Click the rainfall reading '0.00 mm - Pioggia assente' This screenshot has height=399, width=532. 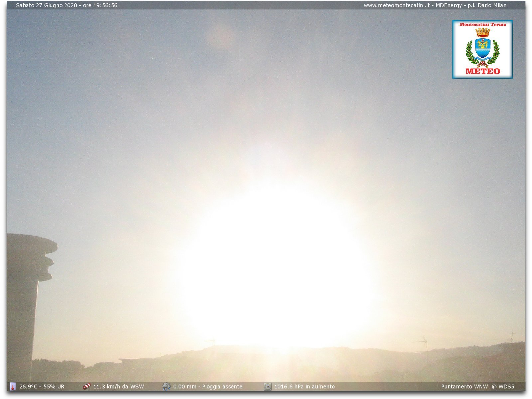click(208, 387)
